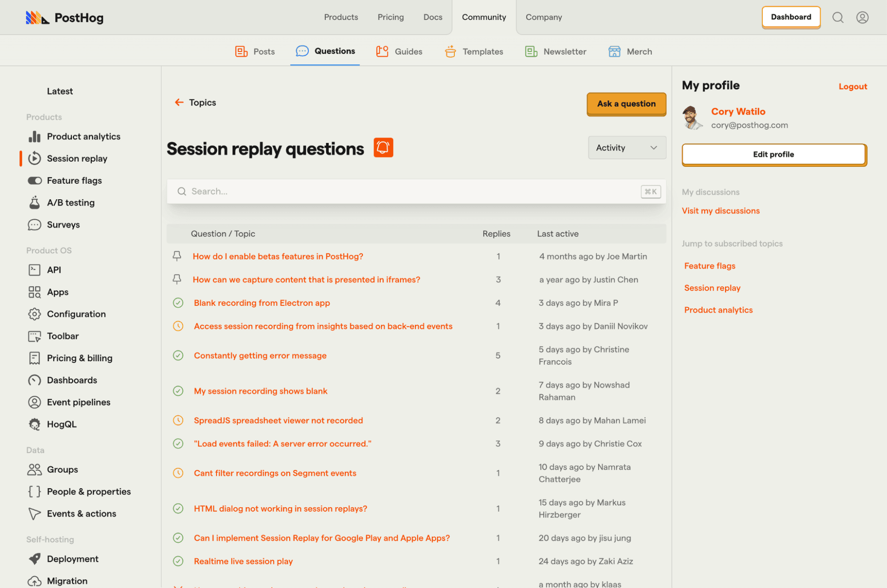Click back arrow next to Topics
Viewport: 887px width, 588px height.
coord(179,103)
